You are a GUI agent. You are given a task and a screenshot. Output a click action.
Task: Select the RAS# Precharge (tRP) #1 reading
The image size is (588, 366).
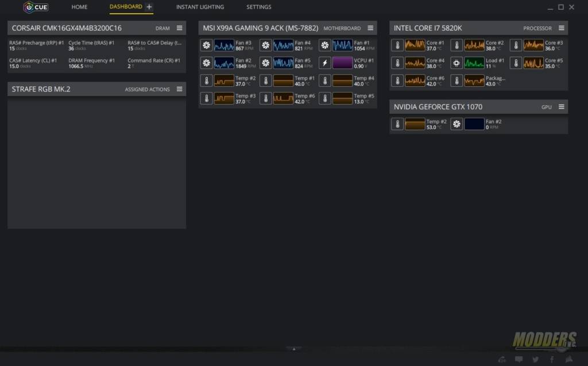(x=36, y=45)
